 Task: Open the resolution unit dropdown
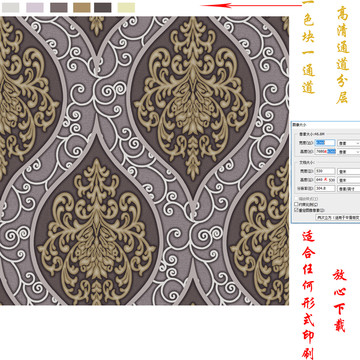(x=349, y=189)
